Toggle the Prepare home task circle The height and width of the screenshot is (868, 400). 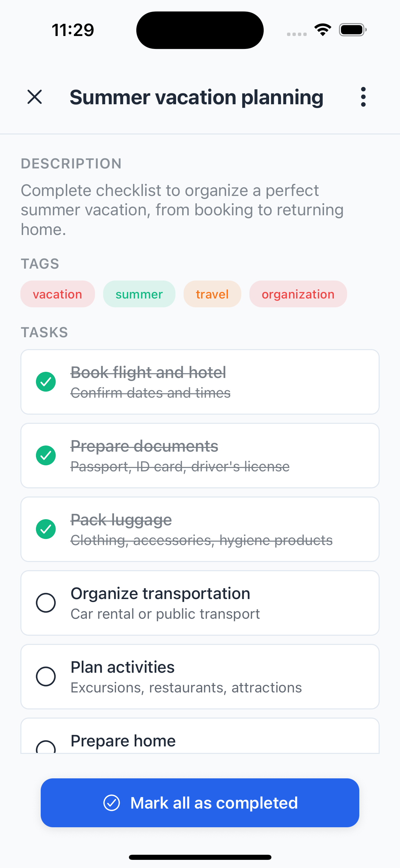(46, 747)
